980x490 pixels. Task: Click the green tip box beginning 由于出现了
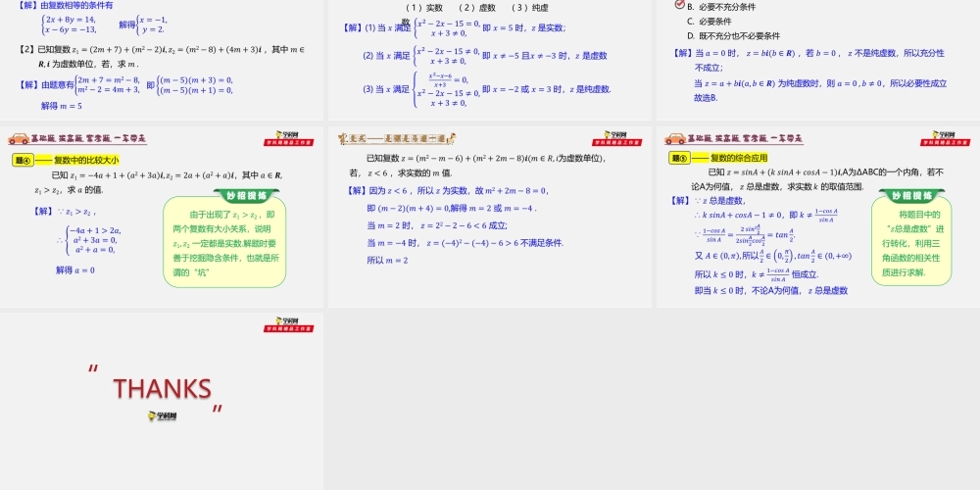[x=224, y=242]
